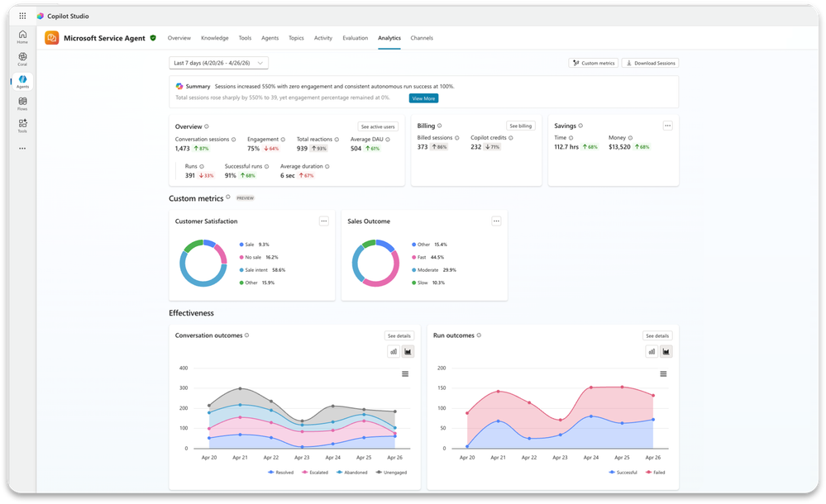This screenshot has width=826, height=504.
Task: Click the info icon next to Overview
Action: point(207,126)
